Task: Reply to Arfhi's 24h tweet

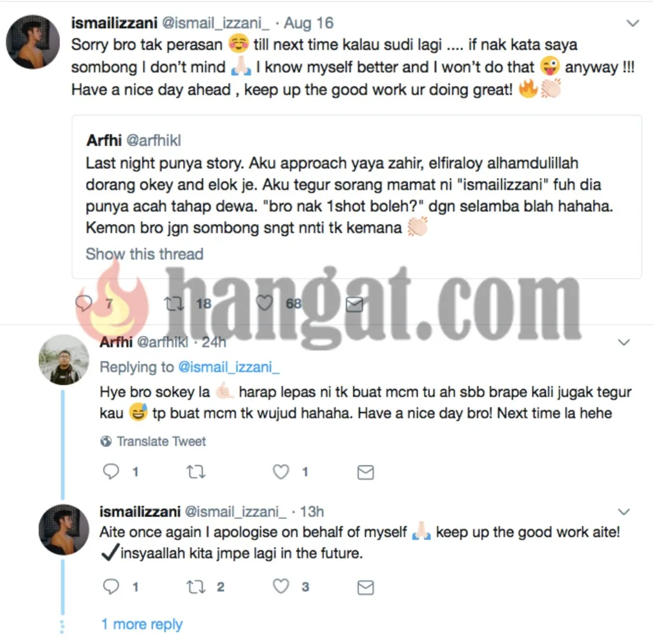Action: click(111, 472)
